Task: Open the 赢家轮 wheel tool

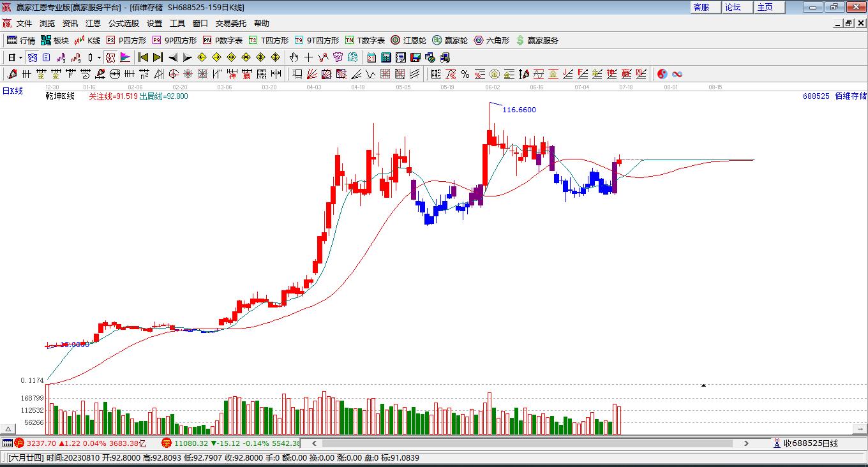Action: (450, 40)
